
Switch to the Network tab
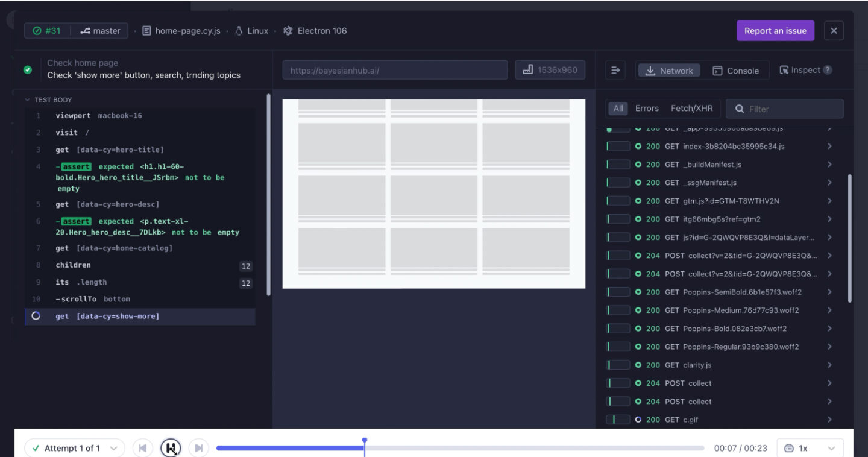pos(669,71)
